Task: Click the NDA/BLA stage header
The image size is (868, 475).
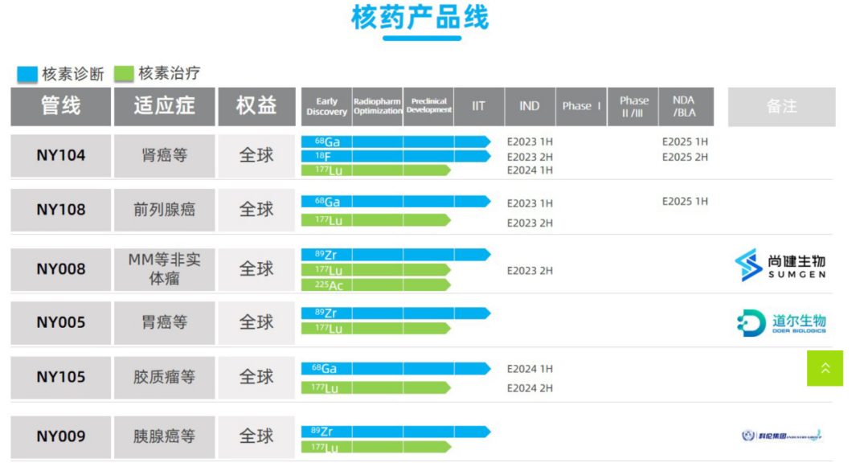Action: (686, 106)
